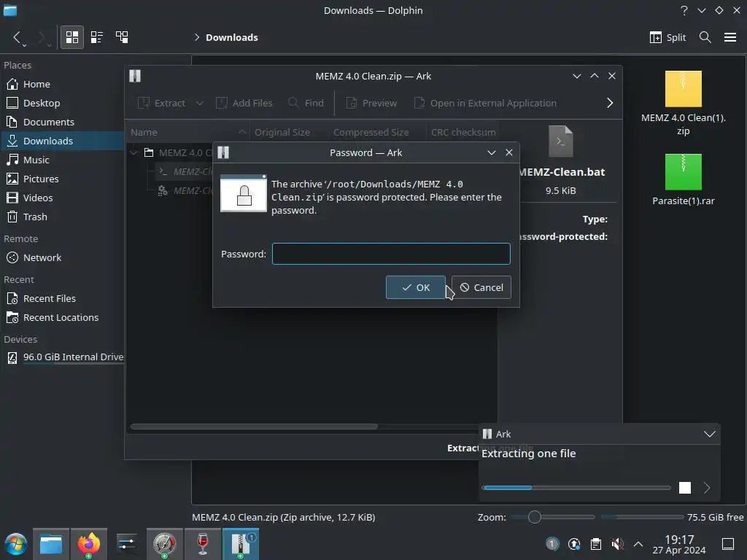This screenshot has height=560, width=747.
Task: Click the lock icon in password dialog
Action: tap(244, 194)
